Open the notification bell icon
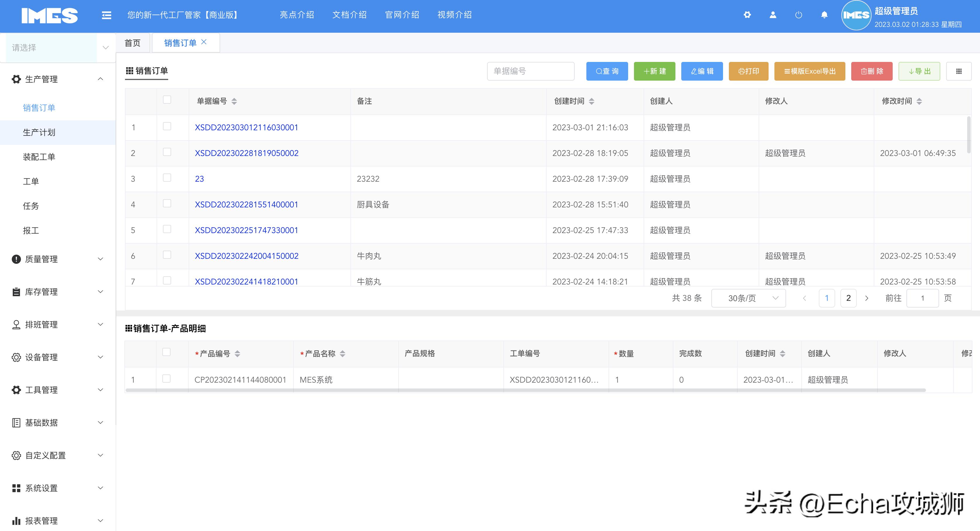This screenshot has height=531, width=980. pos(824,15)
